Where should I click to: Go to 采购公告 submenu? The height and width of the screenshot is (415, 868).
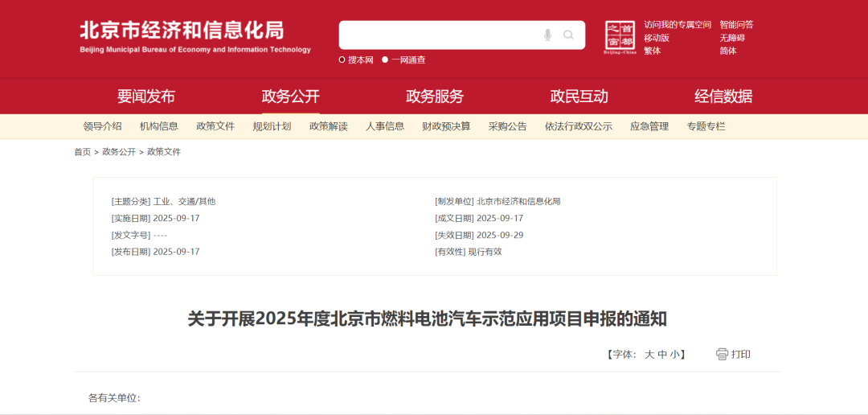pos(508,126)
